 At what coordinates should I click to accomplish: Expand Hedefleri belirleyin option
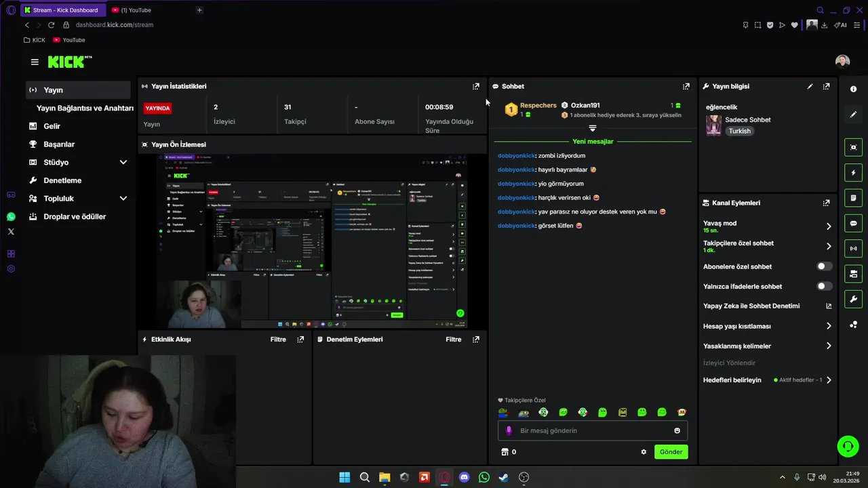pos(828,380)
